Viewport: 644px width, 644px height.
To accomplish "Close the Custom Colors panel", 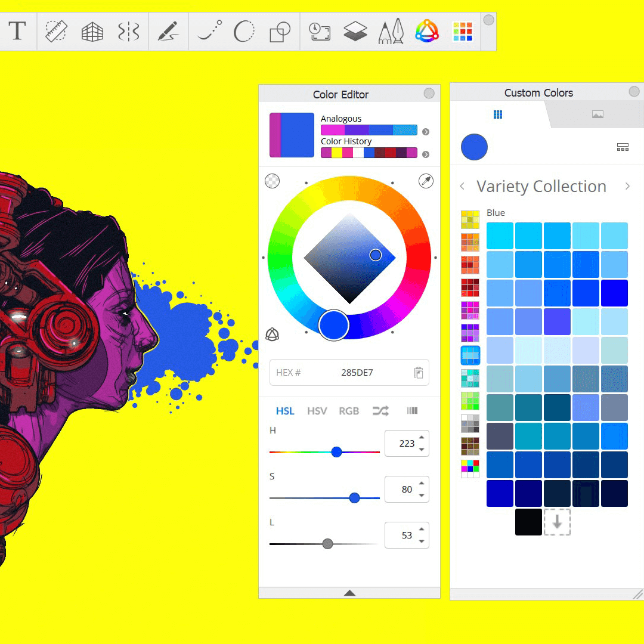I will [x=634, y=91].
